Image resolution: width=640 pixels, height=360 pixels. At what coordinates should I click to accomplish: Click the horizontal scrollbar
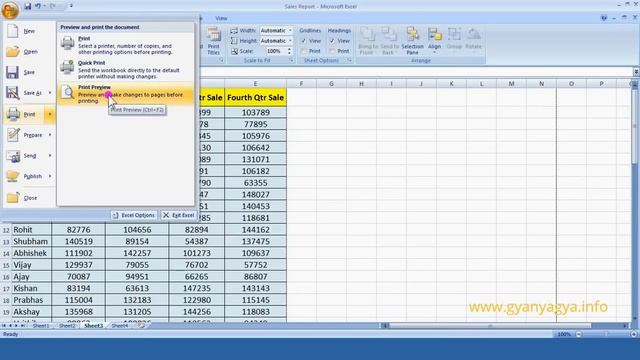(505, 326)
